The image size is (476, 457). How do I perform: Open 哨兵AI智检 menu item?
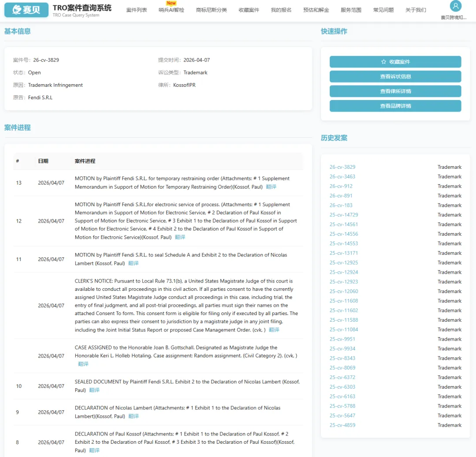pos(171,10)
